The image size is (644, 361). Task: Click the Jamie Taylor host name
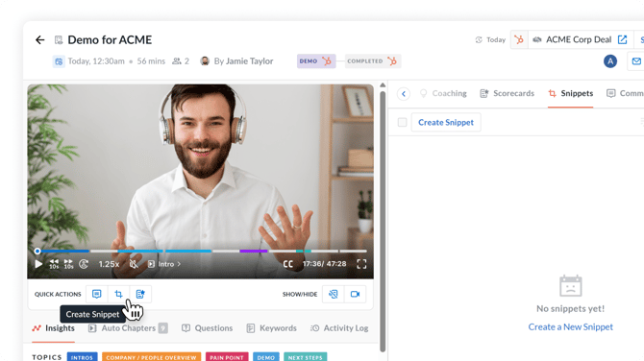click(x=249, y=61)
